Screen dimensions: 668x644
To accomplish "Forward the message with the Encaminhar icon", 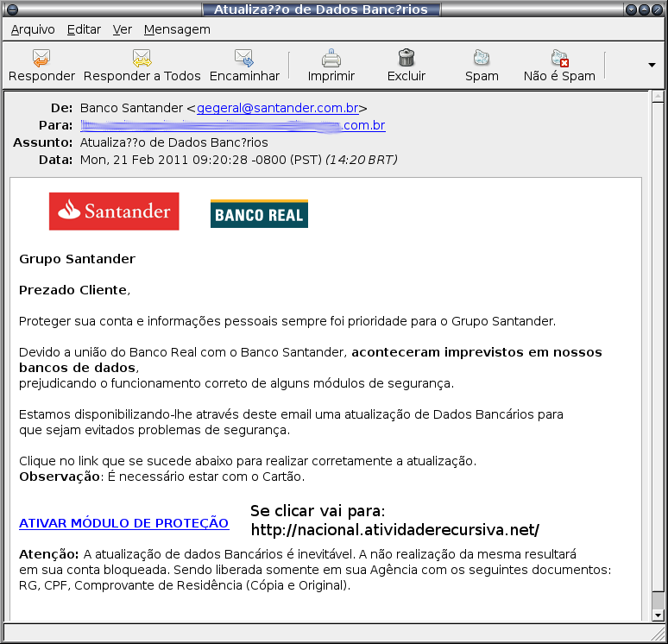I will (x=244, y=58).
